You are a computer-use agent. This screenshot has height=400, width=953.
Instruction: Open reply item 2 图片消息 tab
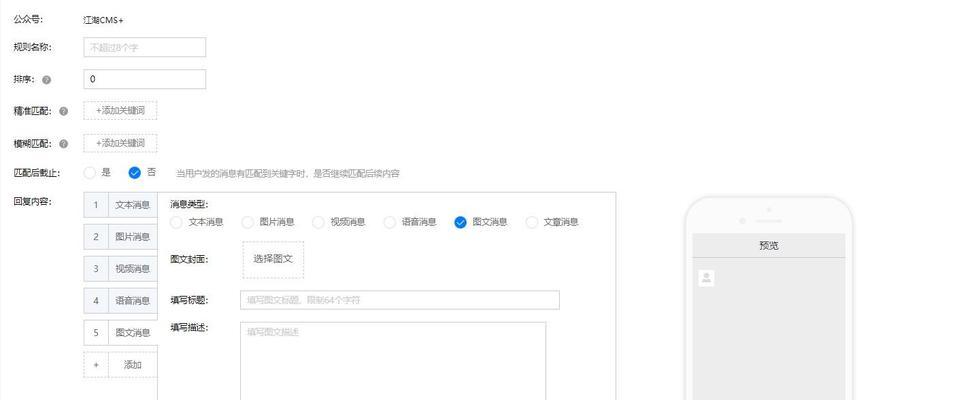[x=120, y=236]
